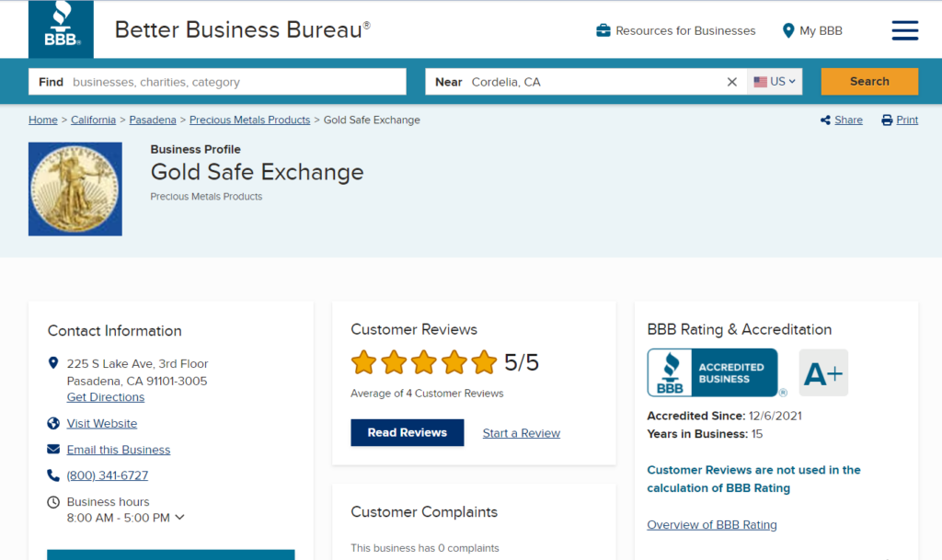Click the five-star rating graphic
The height and width of the screenshot is (560, 942).
[424, 362]
